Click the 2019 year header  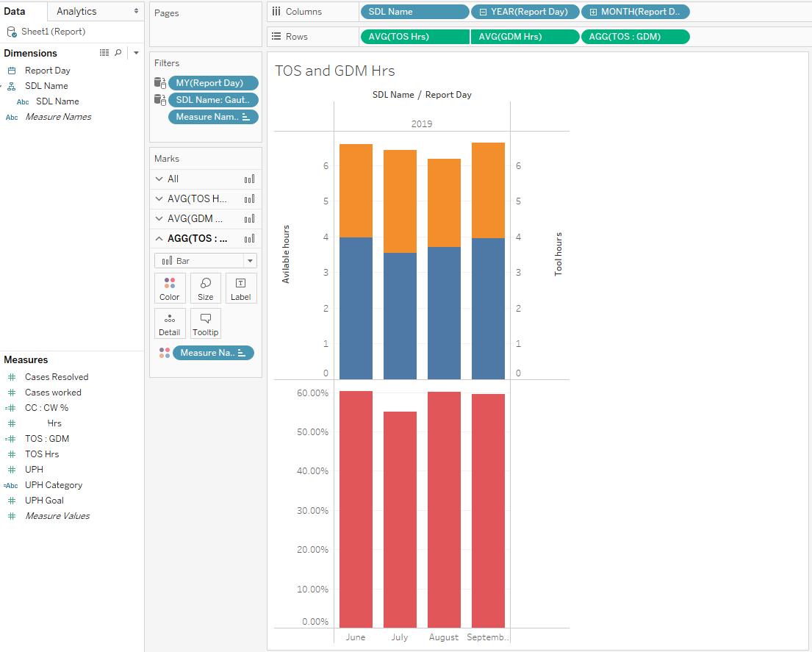(422, 124)
